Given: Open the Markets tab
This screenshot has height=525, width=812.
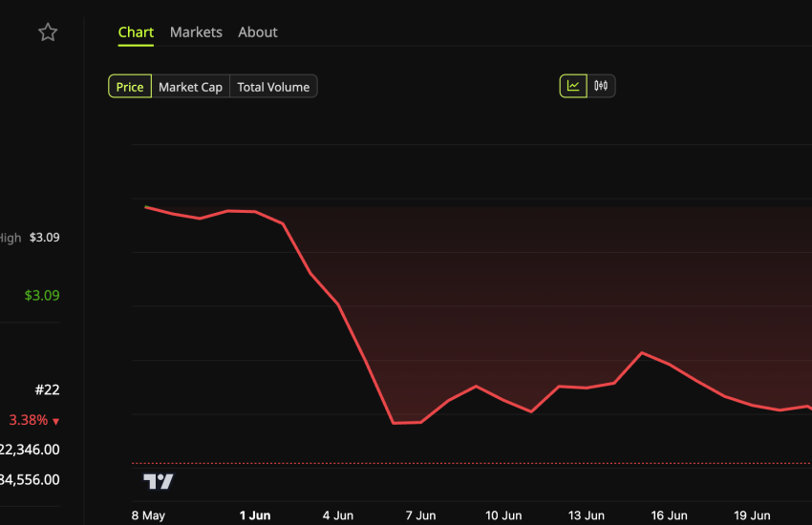Looking at the screenshot, I should (196, 32).
